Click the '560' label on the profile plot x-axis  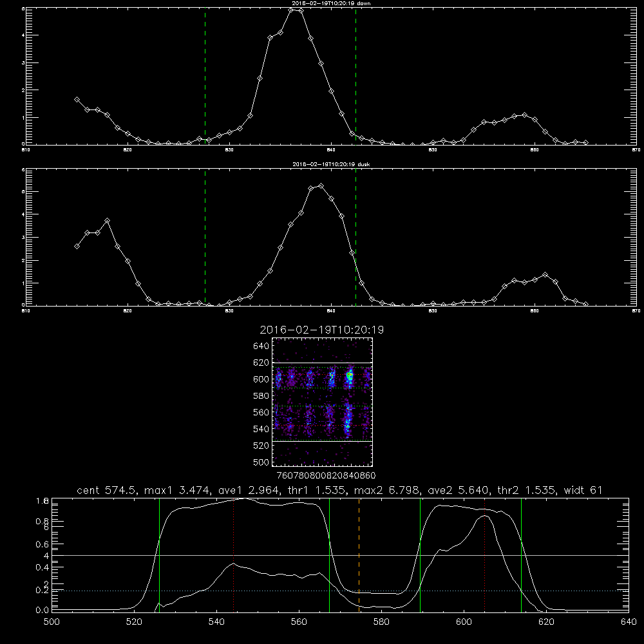tap(299, 622)
